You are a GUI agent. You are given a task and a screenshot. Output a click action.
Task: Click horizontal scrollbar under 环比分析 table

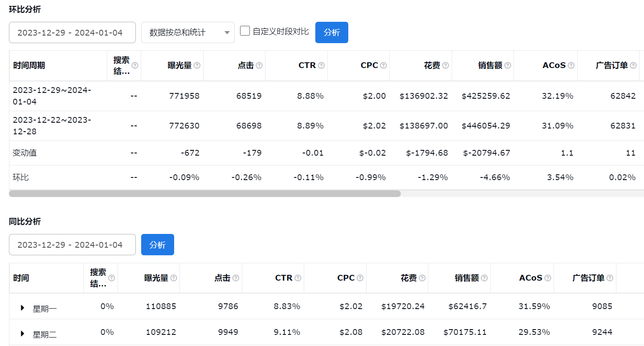point(205,193)
